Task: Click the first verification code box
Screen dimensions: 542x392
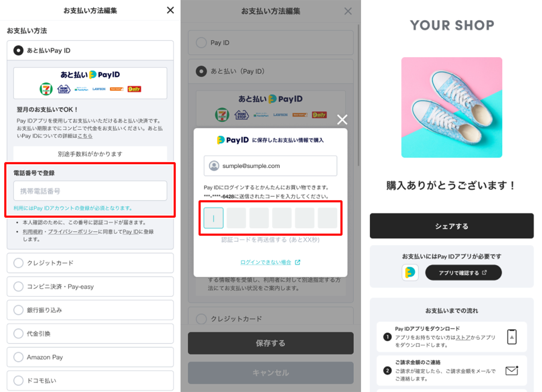Action: click(x=213, y=218)
